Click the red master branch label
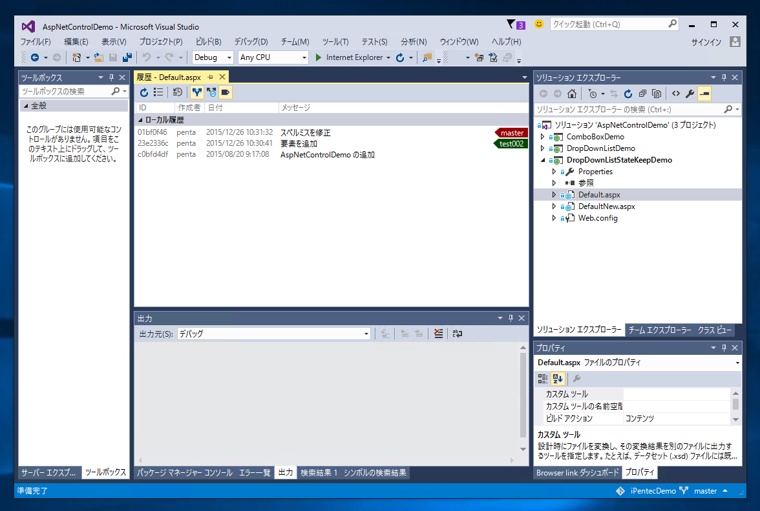 (511, 133)
